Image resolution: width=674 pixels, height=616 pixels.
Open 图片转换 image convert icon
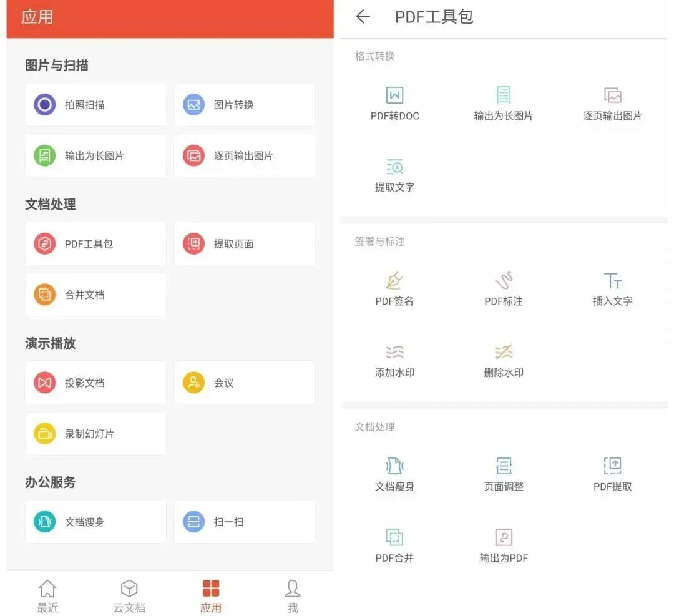[194, 104]
